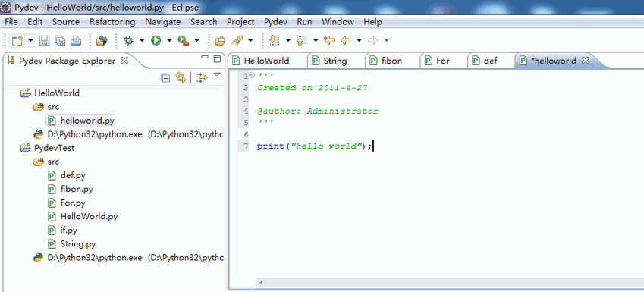Open the Package Explorer view menu triangle
The height and width of the screenshot is (292, 644).
click(217, 75)
